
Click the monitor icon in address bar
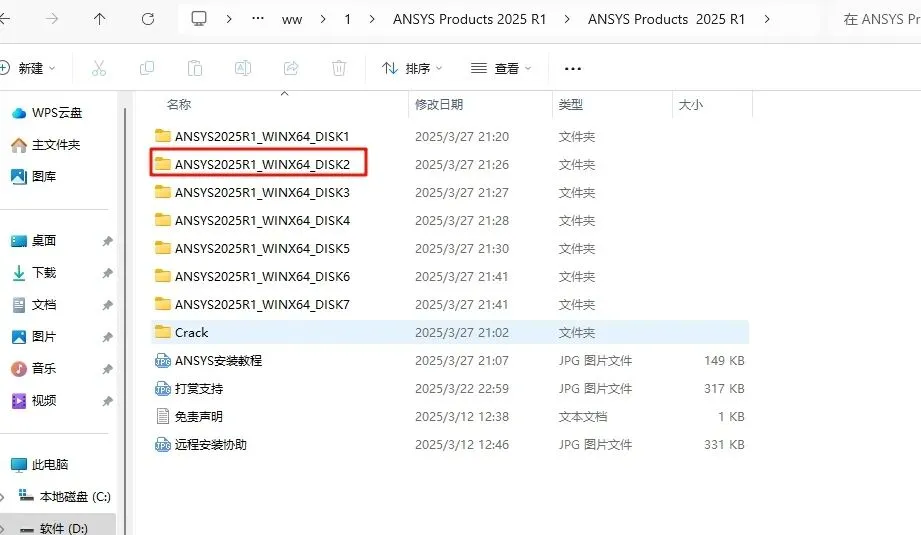pyautogui.click(x=199, y=19)
